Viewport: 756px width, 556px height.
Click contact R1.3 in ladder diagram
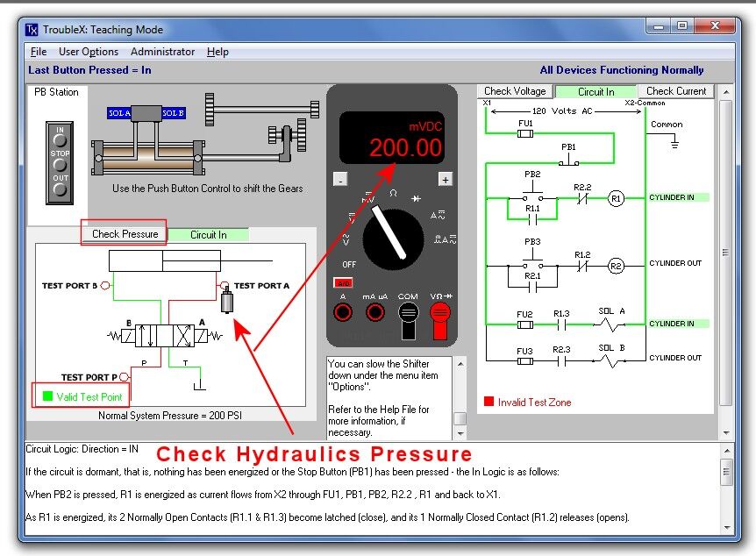(x=561, y=324)
